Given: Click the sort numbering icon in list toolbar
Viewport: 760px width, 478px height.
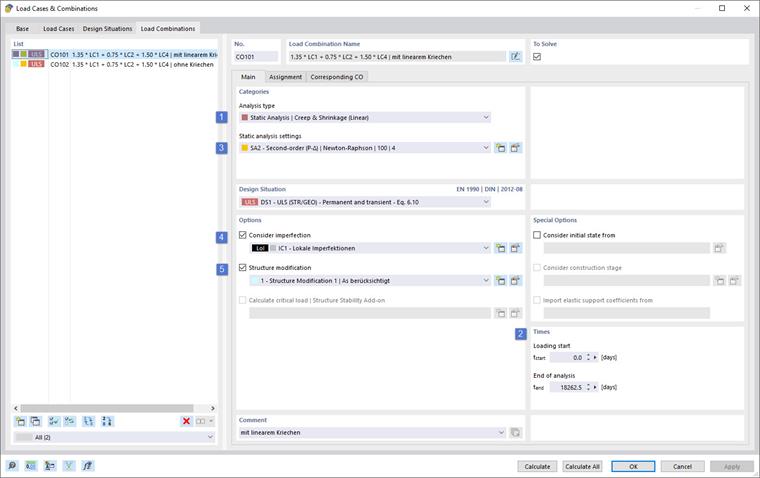Looking at the screenshot, I should point(107,421).
